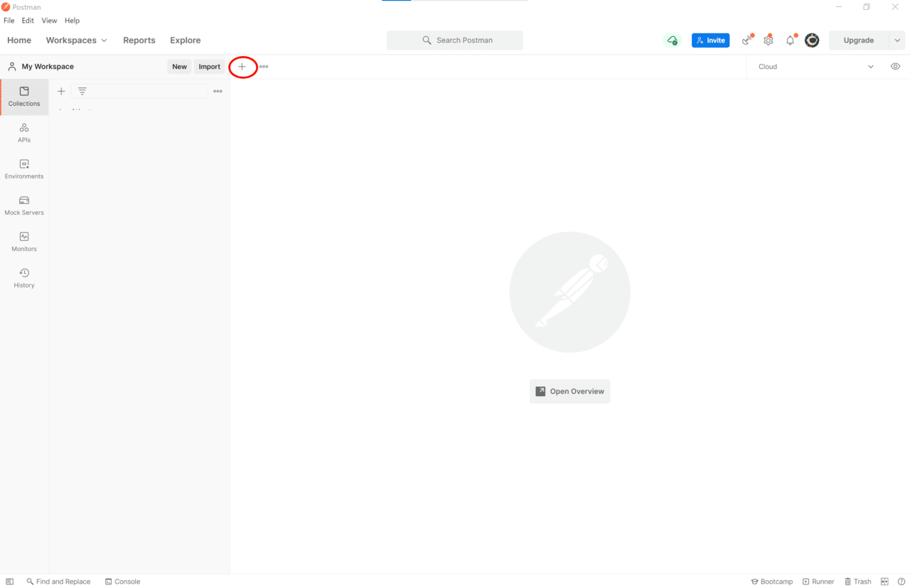The width and height of the screenshot is (910, 588).
Task: Click the Upgrade button
Action: coord(859,41)
